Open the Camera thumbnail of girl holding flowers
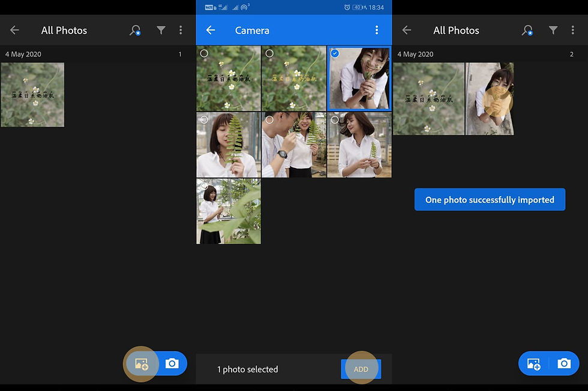This screenshot has height=391, width=588. click(359, 79)
